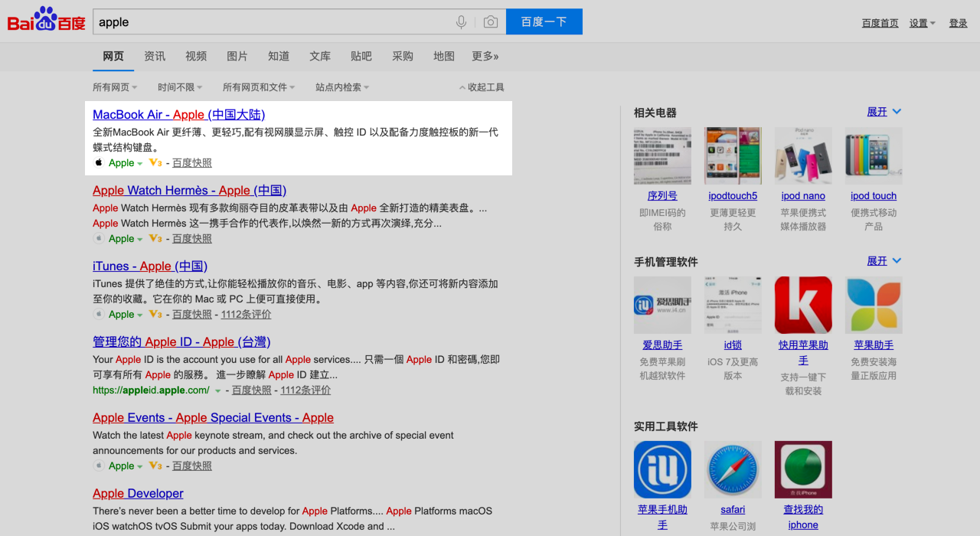Open the iTunes - Apple (中国) result
Image resolution: width=980 pixels, height=536 pixels.
tap(150, 266)
